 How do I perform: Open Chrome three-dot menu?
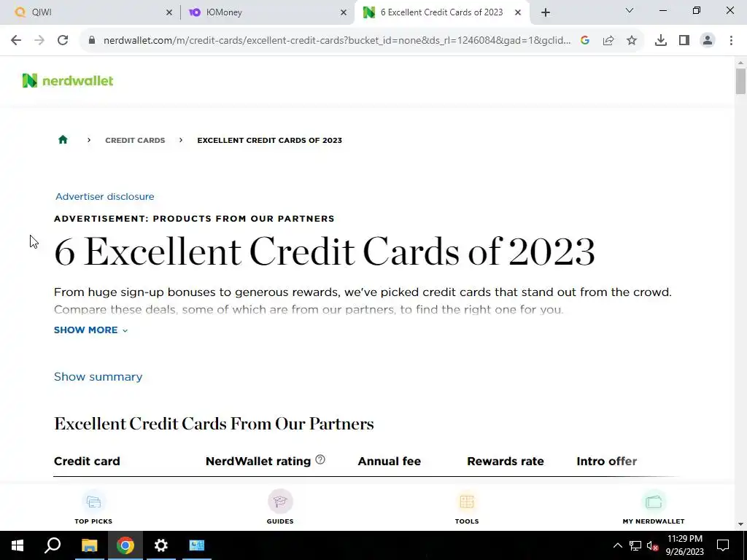[x=731, y=41]
